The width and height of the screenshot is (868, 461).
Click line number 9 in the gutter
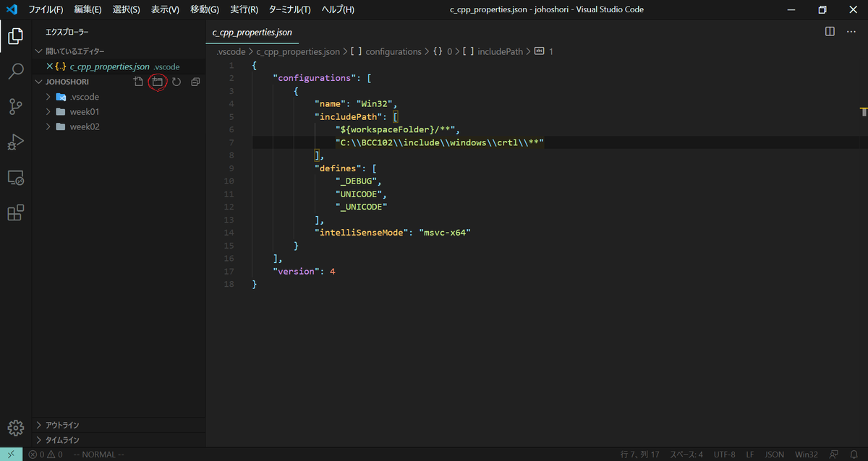point(231,168)
